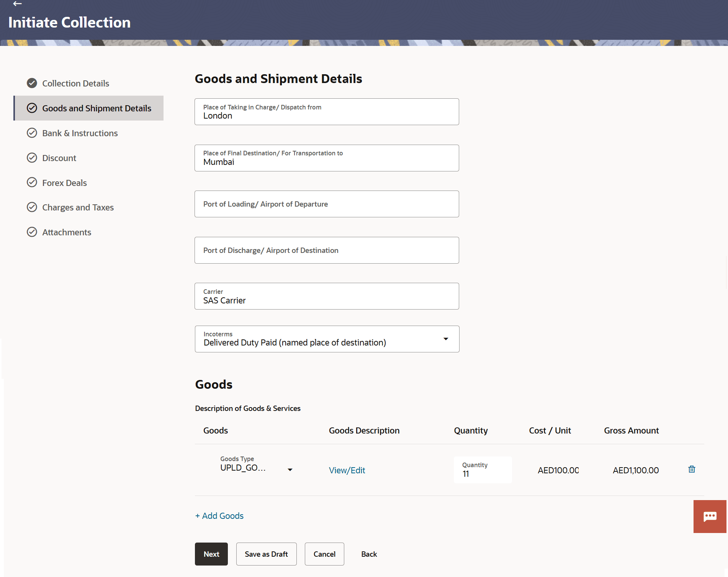Click the Bank & Instructions step icon
The width and height of the screenshot is (728, 577).
(x=32, y=133)
